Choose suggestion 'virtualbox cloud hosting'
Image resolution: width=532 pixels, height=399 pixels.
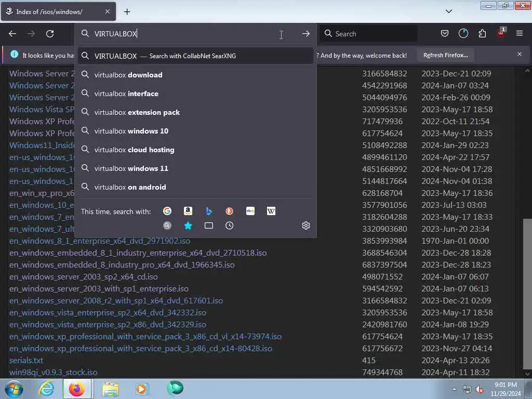[x=195, y=150]
